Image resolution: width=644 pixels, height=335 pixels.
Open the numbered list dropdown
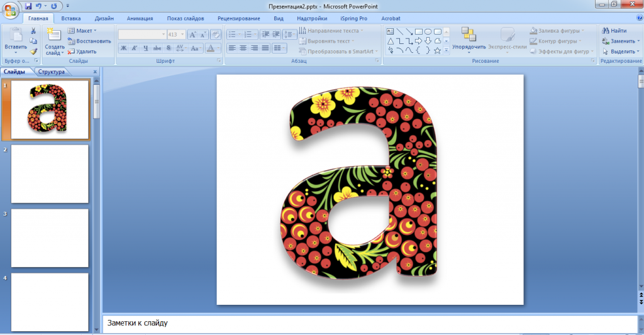pos(249,35)
